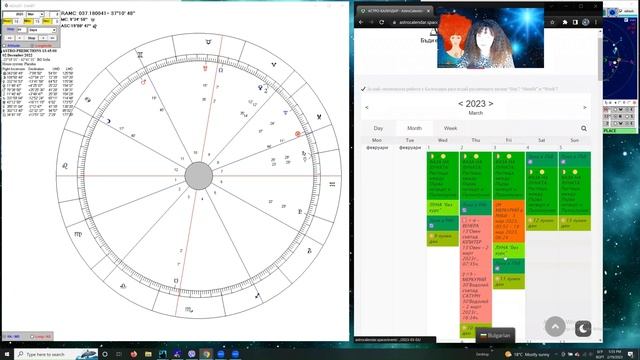Open Chrome three-dot menu
The image size is (640, 360).
tap(596, 22)
